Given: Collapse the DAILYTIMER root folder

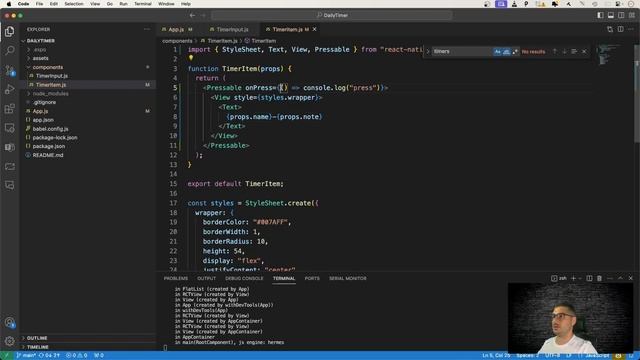Looking at the screenshot, I should 88,41.
